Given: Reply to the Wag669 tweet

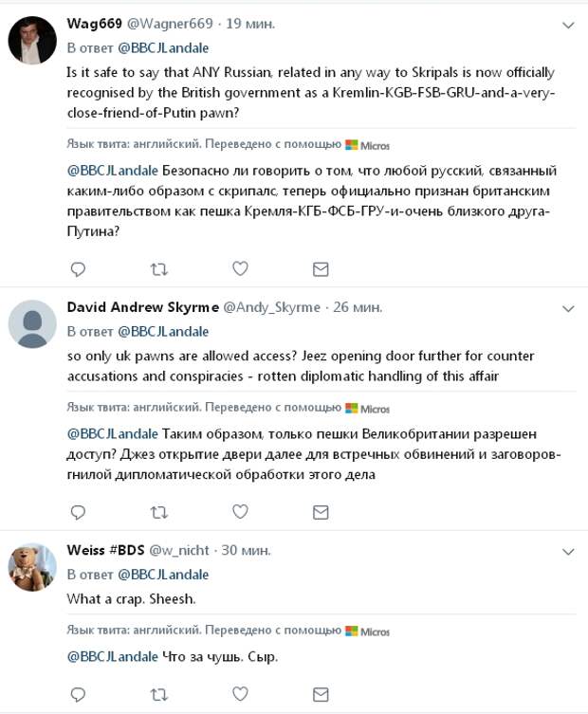Looking at the screenshot, I should click(78, 269).
